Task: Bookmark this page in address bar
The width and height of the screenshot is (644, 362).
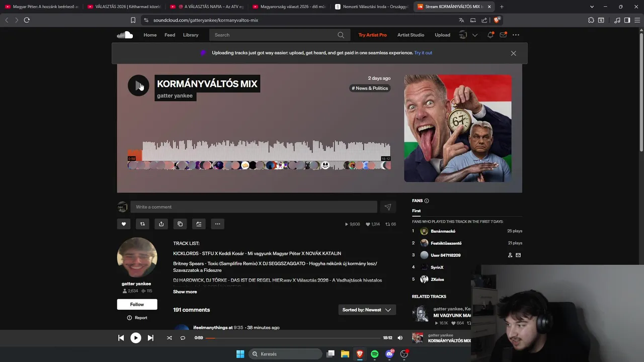Action: tap(133, 20)
